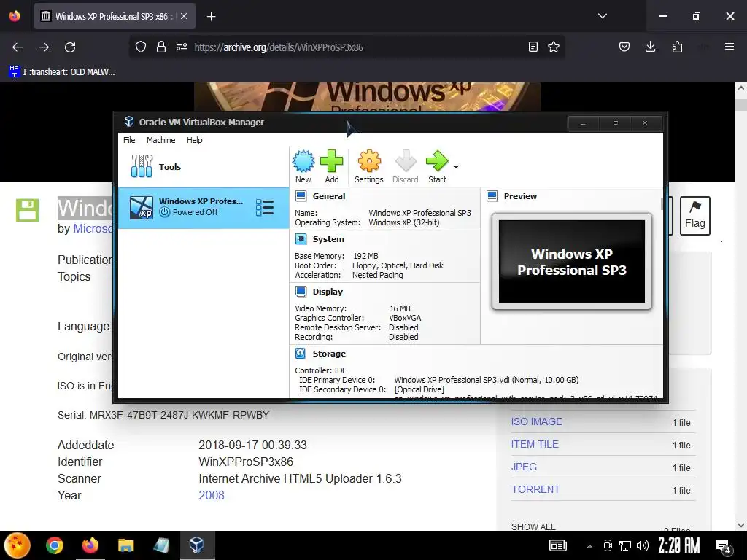
Task: Open the Start button dropdown arrow
Action: (456, 167)
